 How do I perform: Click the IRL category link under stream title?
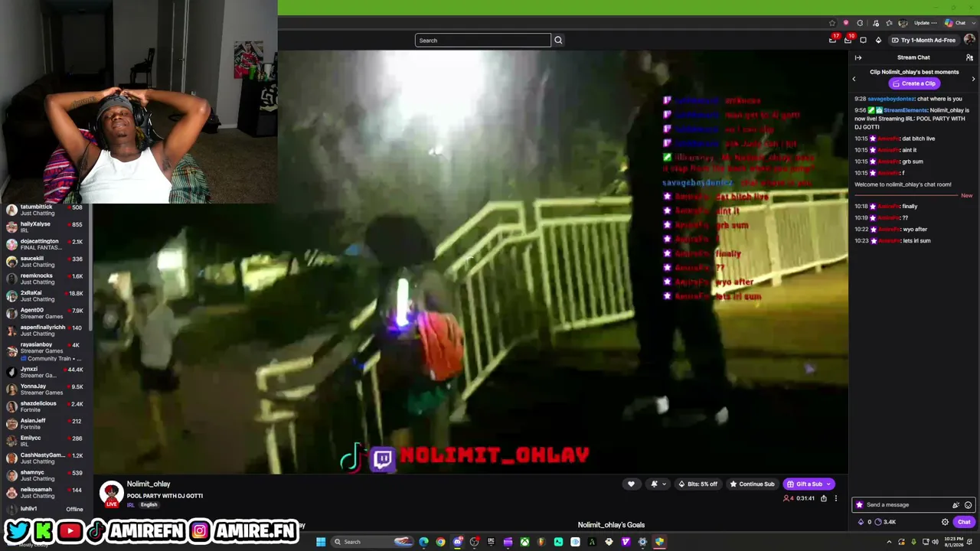coord(130,505)
